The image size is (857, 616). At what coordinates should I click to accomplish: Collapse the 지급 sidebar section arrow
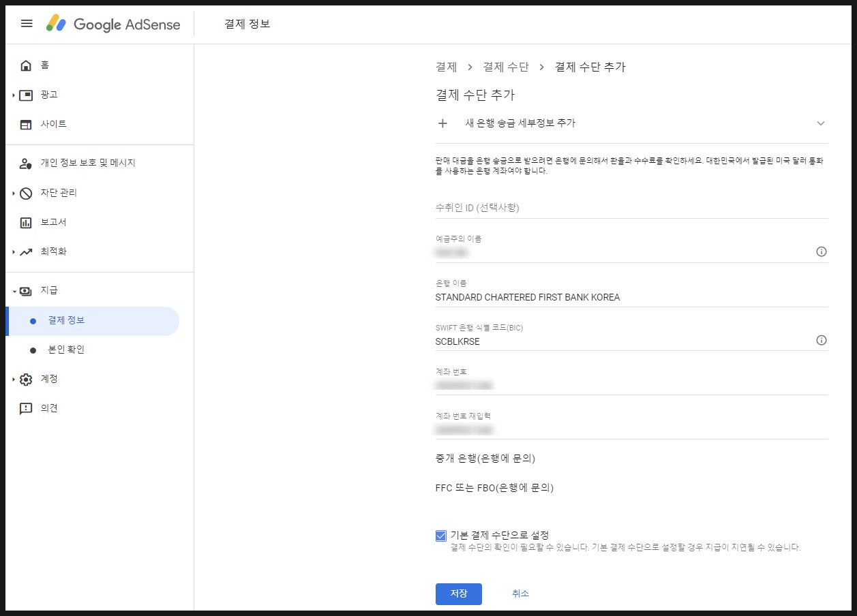tap(14, 291)
